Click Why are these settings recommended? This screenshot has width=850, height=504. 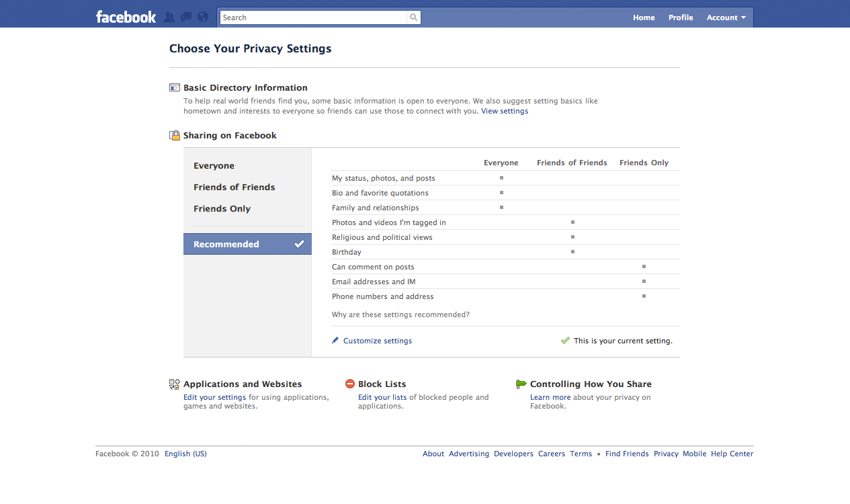coord(400,314)
